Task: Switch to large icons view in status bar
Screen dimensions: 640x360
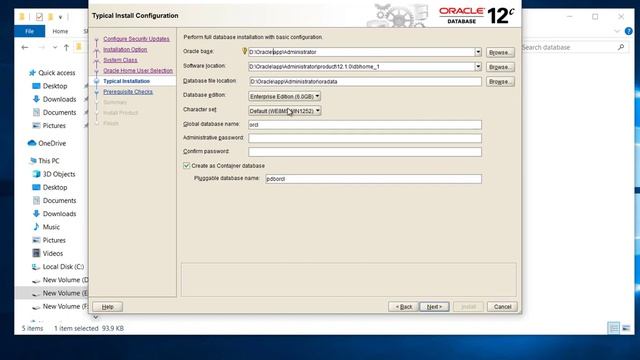Action: pos(626,328)
